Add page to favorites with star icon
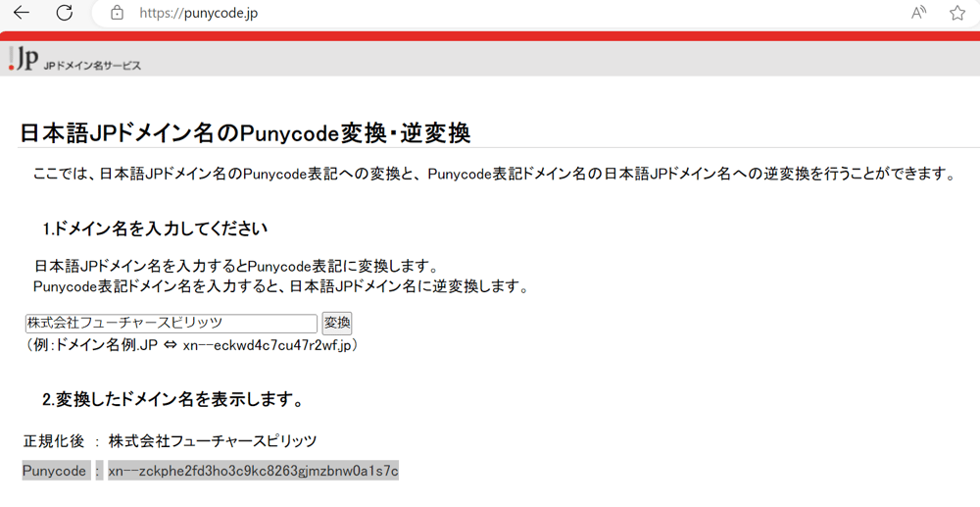This screenshot has height=507, width=980. point(956,13)
